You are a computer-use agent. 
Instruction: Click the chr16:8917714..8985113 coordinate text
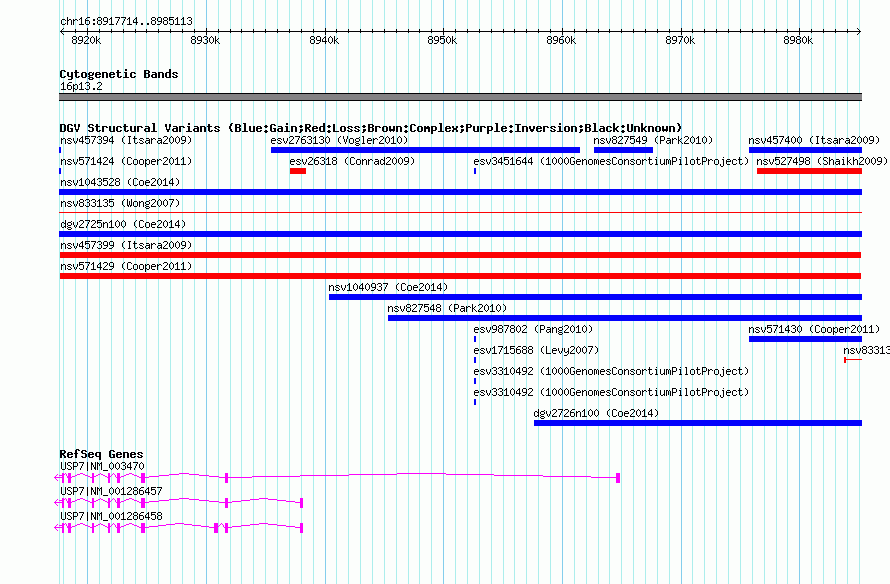(126, 22)
